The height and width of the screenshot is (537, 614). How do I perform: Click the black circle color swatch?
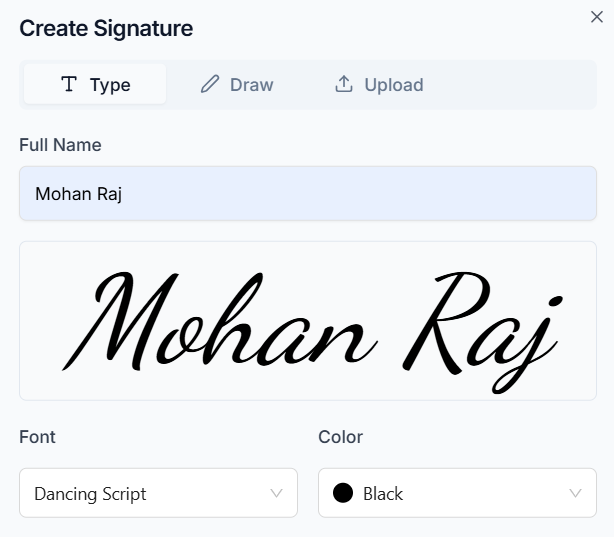tap(343, 493)
